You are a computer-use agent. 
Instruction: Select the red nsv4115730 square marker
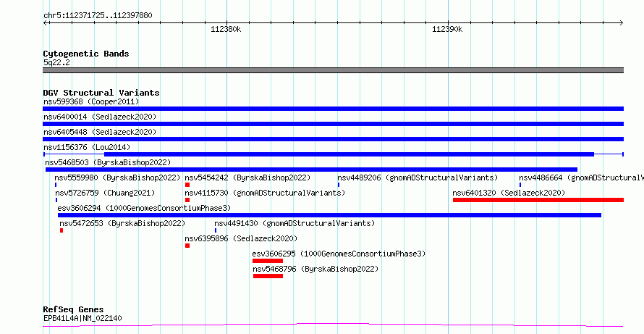click(x=187, y=200)
